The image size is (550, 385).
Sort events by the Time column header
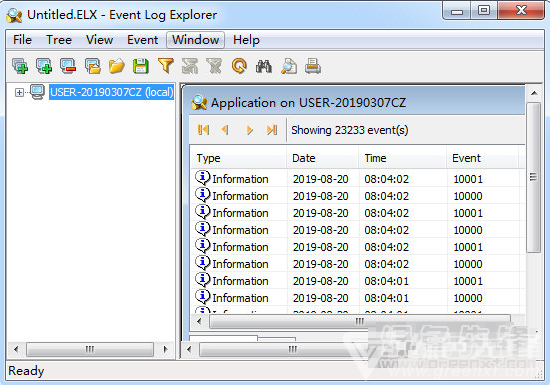(x=403, y=158)
